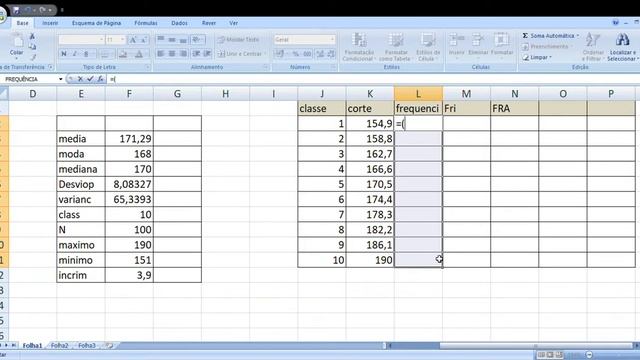
Task: Click the decrease decimal places icon
Action: tap(331, 54)
